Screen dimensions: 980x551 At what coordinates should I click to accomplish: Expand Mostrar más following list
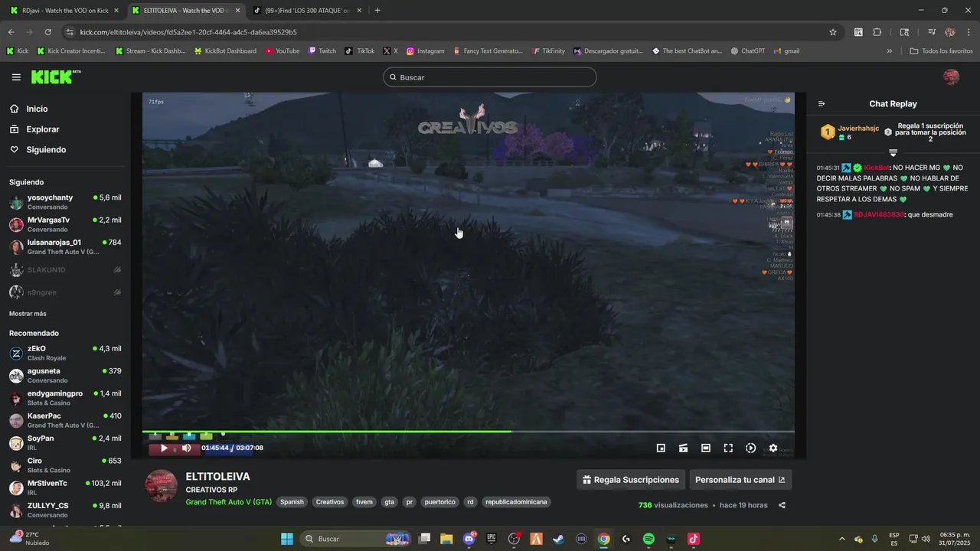tap(28, 314)
